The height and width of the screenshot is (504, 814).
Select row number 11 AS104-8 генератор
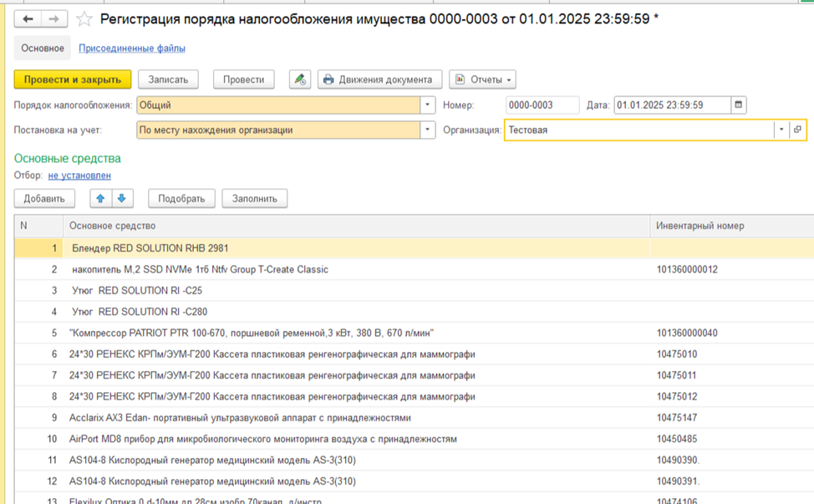point(415,461)
